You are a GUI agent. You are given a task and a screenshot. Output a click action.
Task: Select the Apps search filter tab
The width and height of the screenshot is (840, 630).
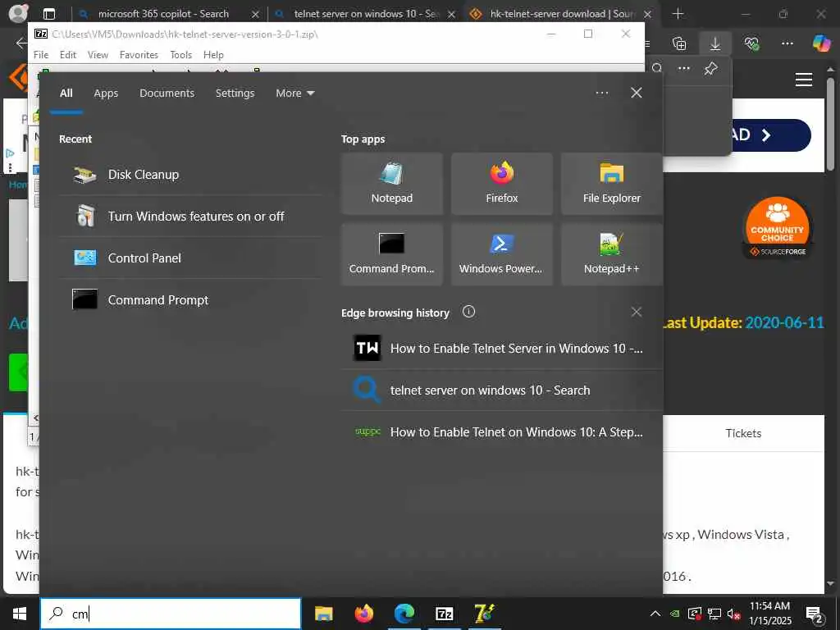point(106,94)
